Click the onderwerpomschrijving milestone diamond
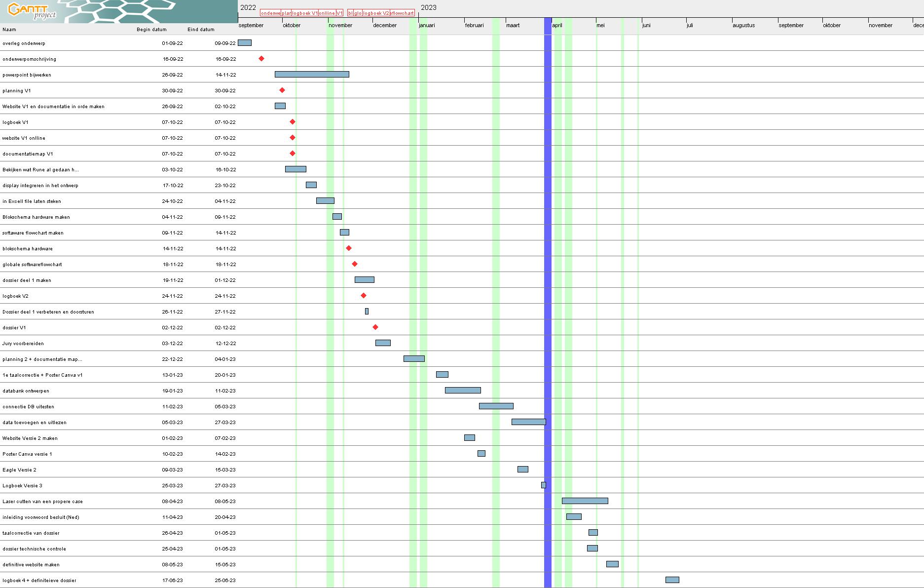 tap(261, 59)
